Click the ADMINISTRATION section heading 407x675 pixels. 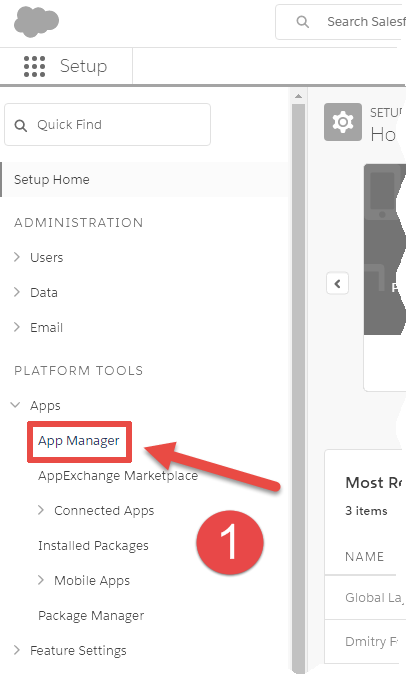point(78,223)
